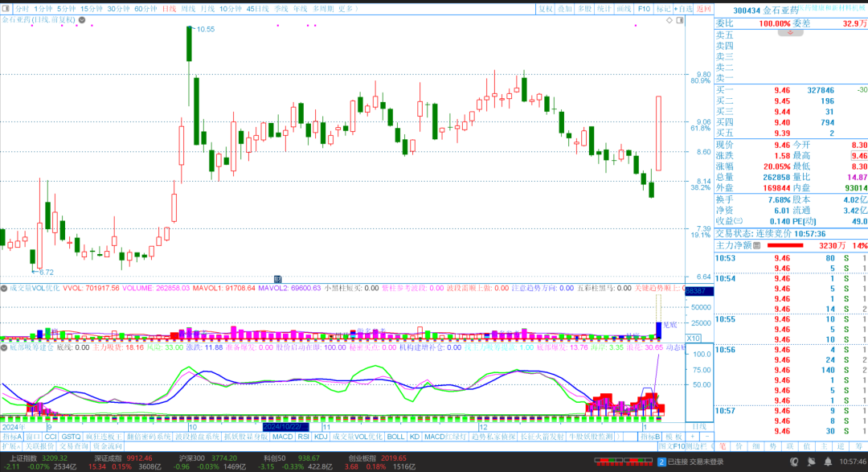This screenshot has height=472, width=868.
Task: Select the 30分钟 timeframe
Action: [118, 9]
